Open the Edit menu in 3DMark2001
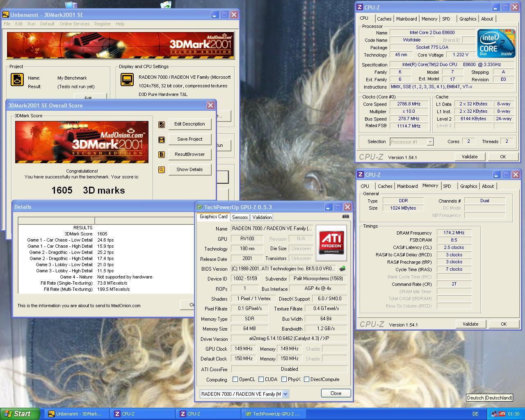Image resolution: width=525 pixels, height=420 pixels. 19,24
